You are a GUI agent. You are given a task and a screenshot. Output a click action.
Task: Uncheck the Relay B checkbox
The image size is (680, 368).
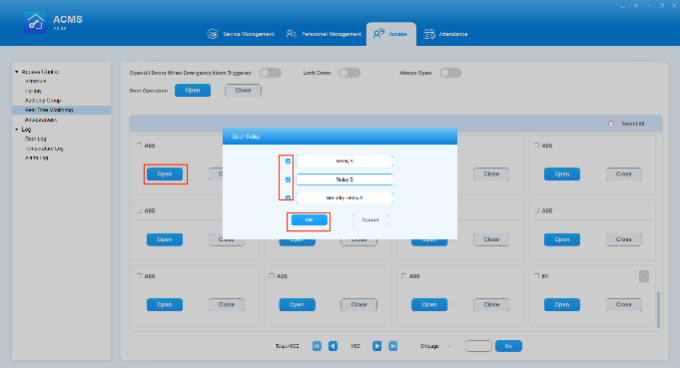(x=288, y=179)
